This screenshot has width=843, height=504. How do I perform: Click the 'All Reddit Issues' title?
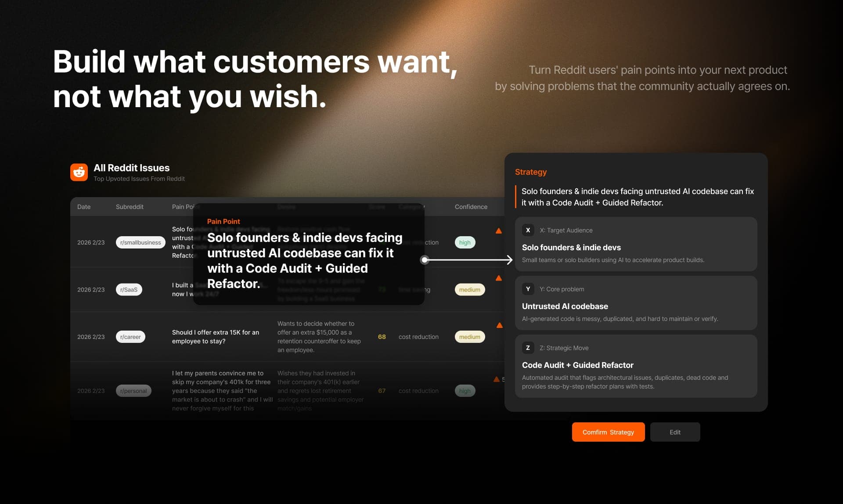point(131,168)
